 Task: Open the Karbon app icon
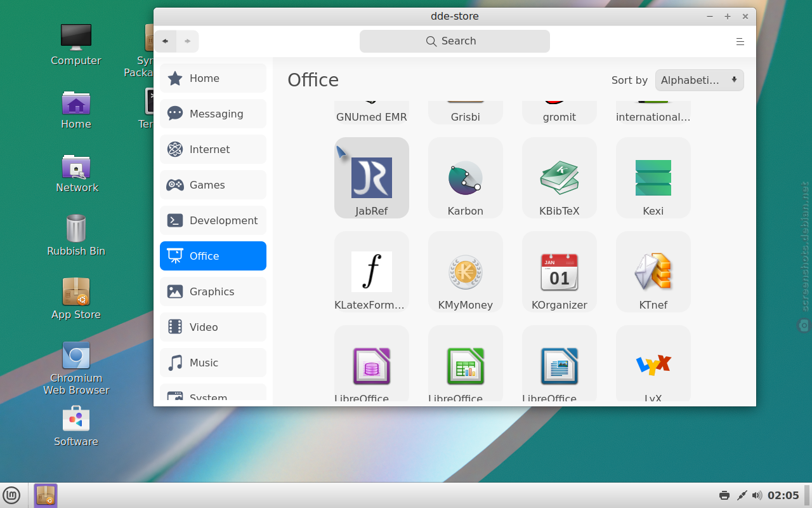[466, 178]
